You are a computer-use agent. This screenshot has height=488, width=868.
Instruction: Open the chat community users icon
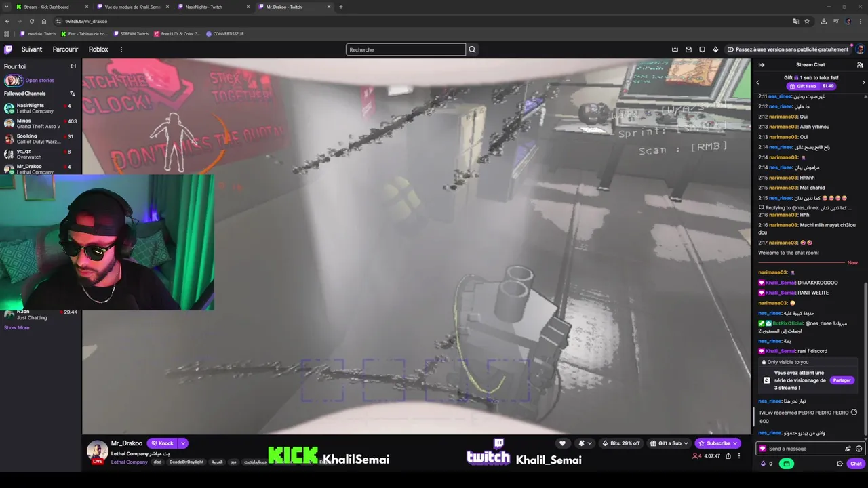860,65
